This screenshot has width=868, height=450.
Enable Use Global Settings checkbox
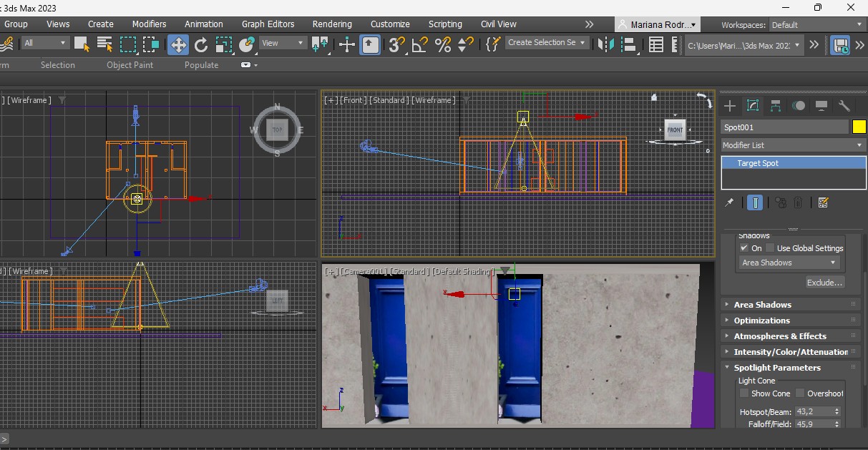point(770,248)
